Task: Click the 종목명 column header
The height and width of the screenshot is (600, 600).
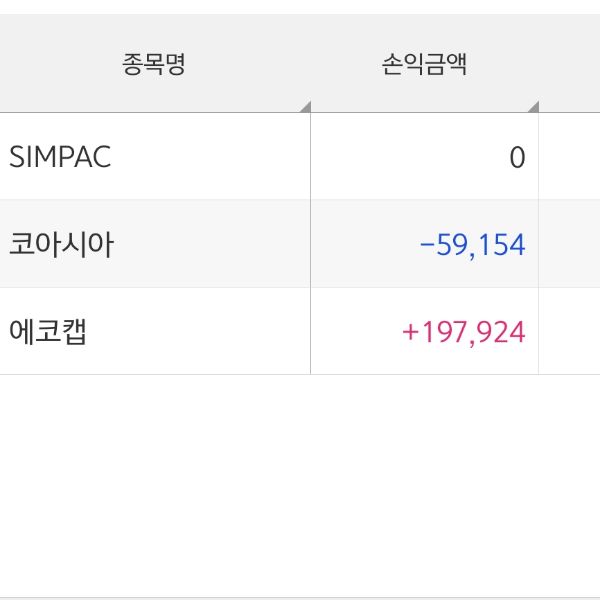Action: (x=154, y=66)
